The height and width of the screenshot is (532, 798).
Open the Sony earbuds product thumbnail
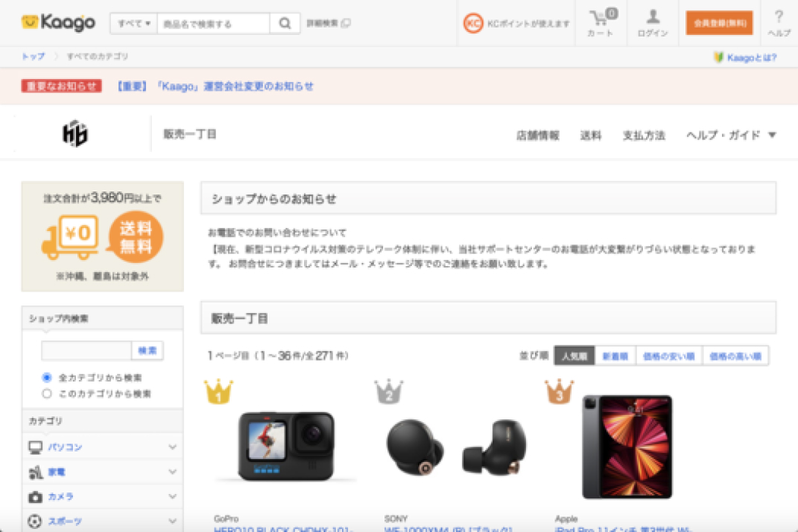[x=457, y=446]
